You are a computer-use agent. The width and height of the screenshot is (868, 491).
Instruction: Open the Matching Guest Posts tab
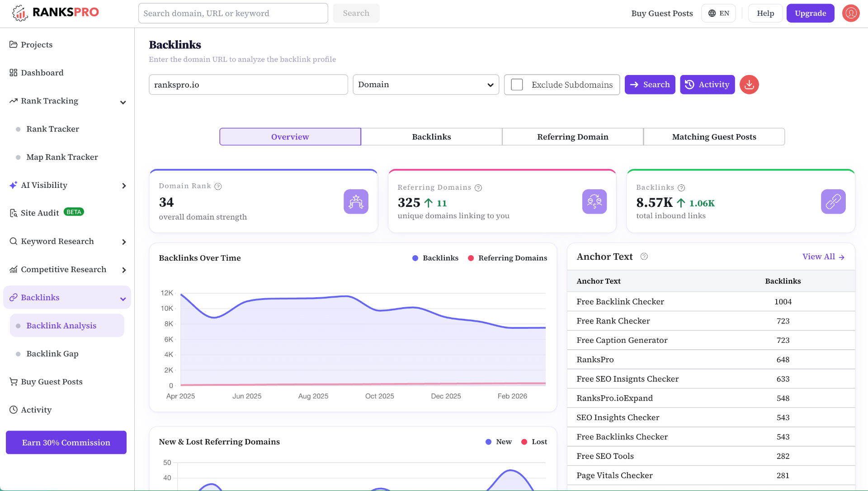pyautogui.click(x=714, y=137)
